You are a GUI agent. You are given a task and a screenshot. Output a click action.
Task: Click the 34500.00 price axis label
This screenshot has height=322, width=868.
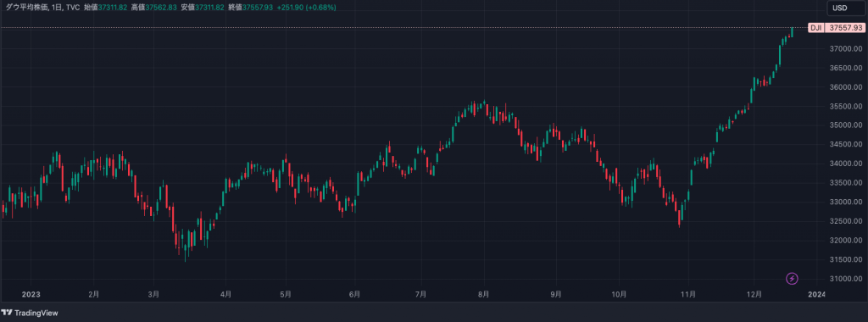point(845,144)
